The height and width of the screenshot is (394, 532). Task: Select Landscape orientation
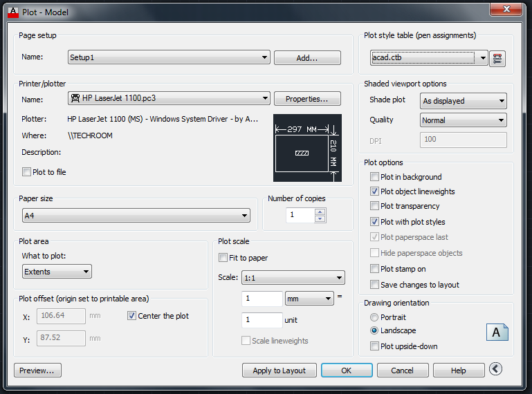click(x=374, y=330)
